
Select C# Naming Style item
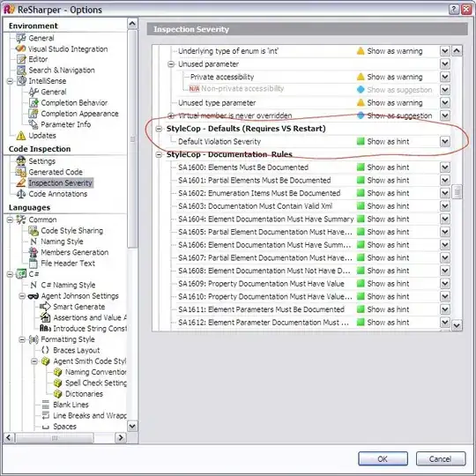point(68,285)
